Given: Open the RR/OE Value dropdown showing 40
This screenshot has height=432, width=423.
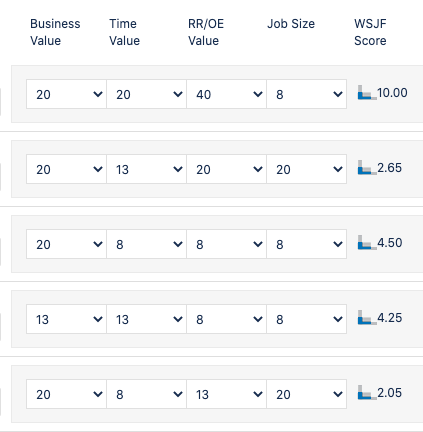Looking at the screenshot, I should click(226, 94).
